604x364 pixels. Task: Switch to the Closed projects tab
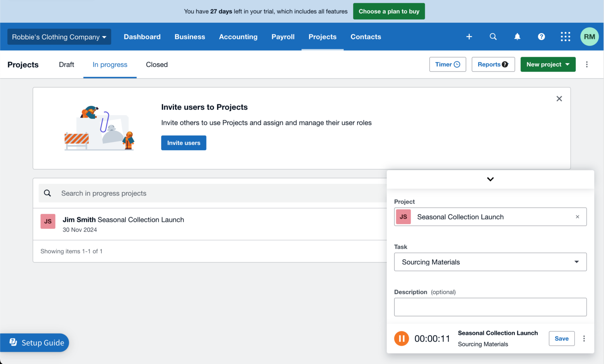click(157, 64)
